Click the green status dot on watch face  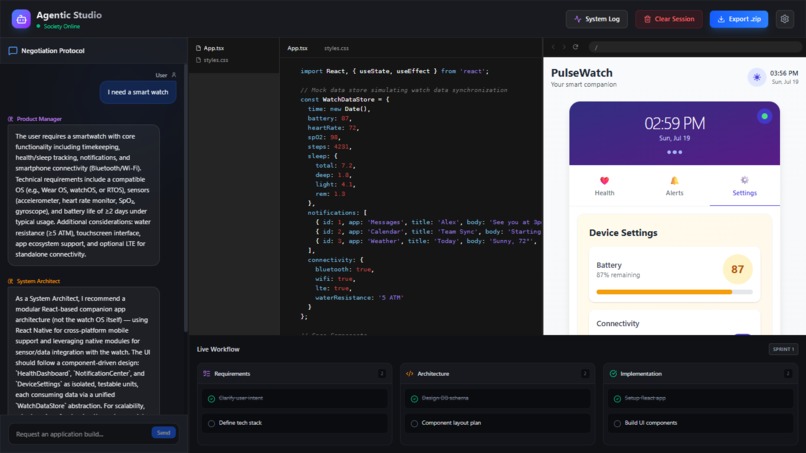pyautogui.click(x=764, y=116)
